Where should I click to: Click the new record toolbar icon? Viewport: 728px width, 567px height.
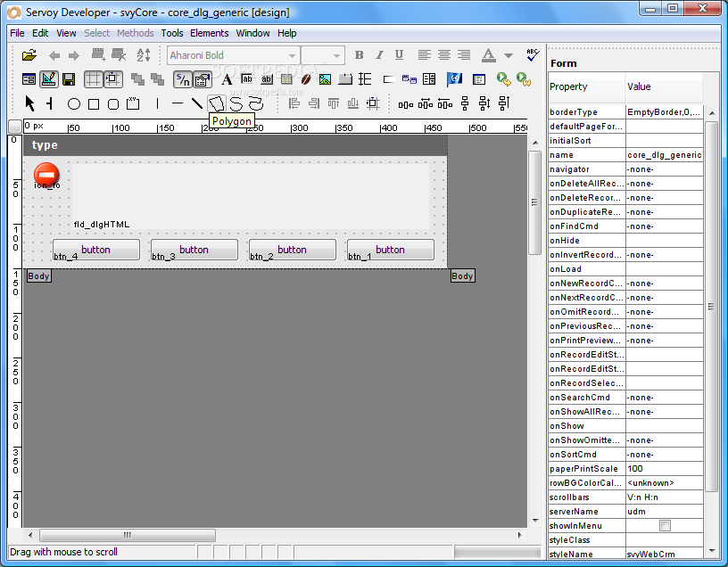pyautogui.click(x=98, y=54)
